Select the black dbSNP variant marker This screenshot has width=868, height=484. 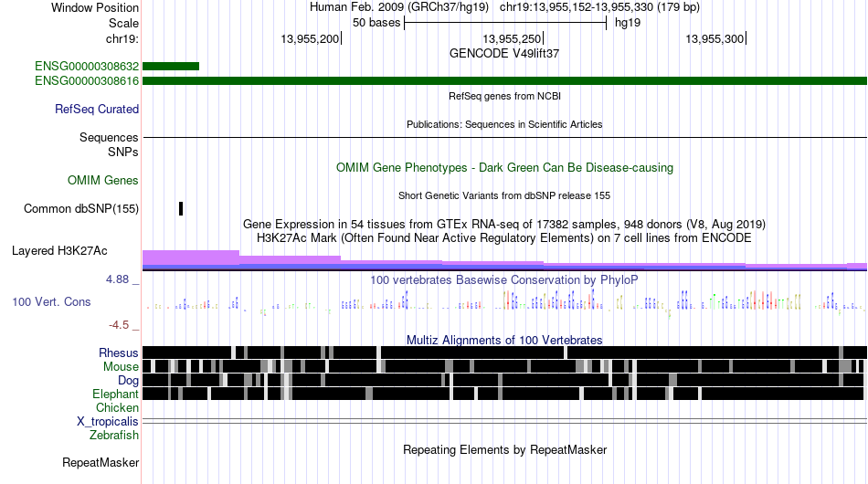[181, 208]
